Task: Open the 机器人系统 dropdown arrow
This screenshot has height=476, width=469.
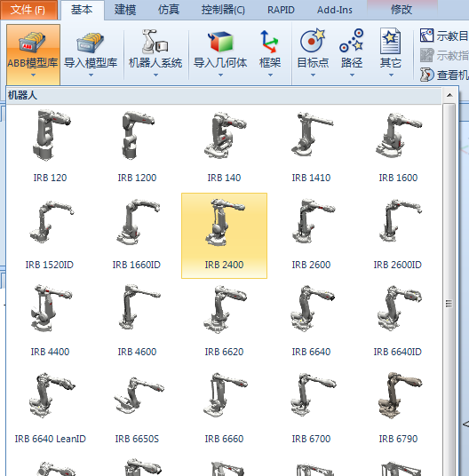Action: tap(155, 75)
